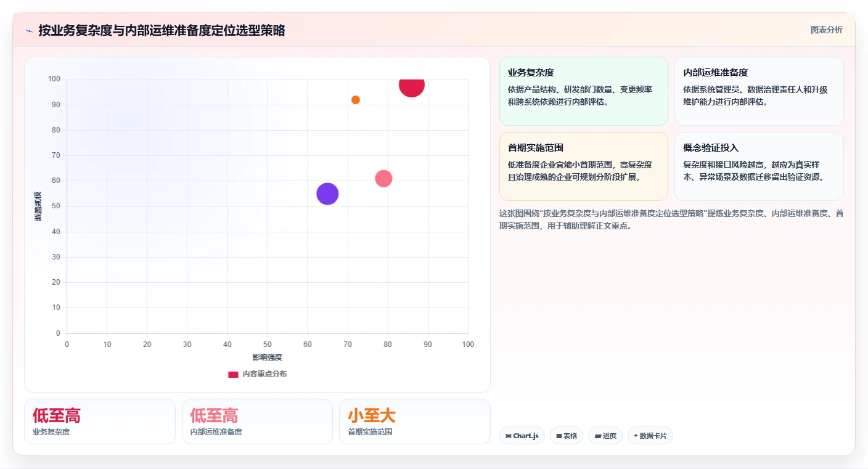Click the 内容重点分布 legend label

coord(264,374)
